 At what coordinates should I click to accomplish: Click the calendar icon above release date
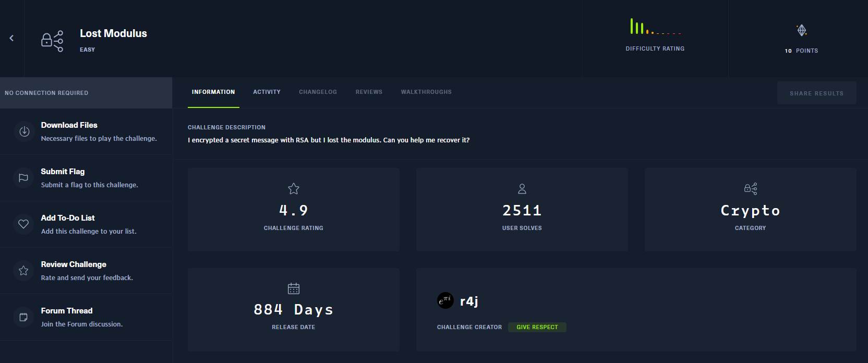(x=294, y=288)
